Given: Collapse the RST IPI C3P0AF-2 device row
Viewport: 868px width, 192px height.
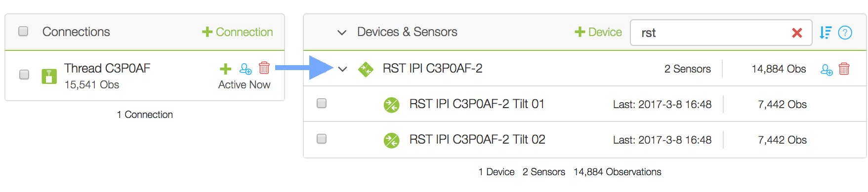Looking at the screenshot, I should pyautogui.click(x=342, y=69).
